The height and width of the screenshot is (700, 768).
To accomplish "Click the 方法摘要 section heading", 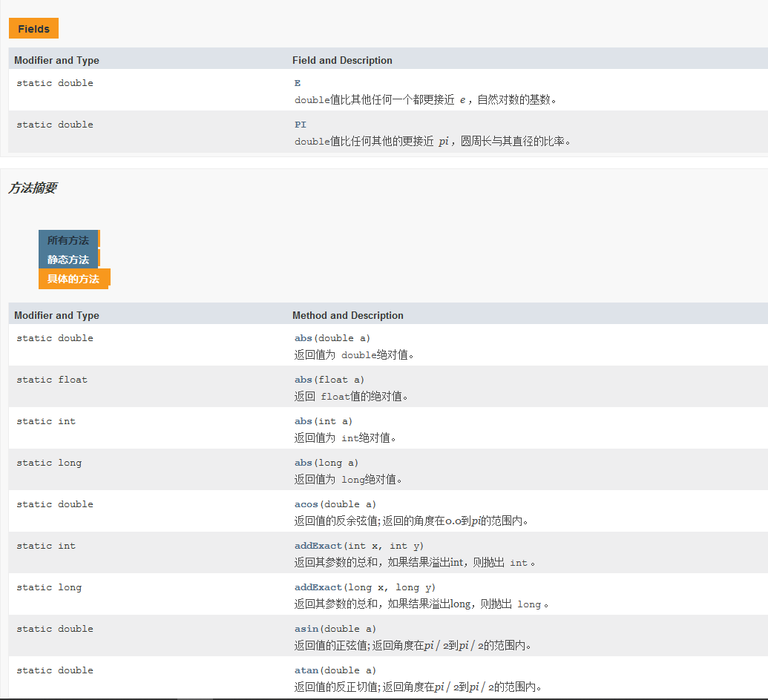I will click(x=32, y=188).
